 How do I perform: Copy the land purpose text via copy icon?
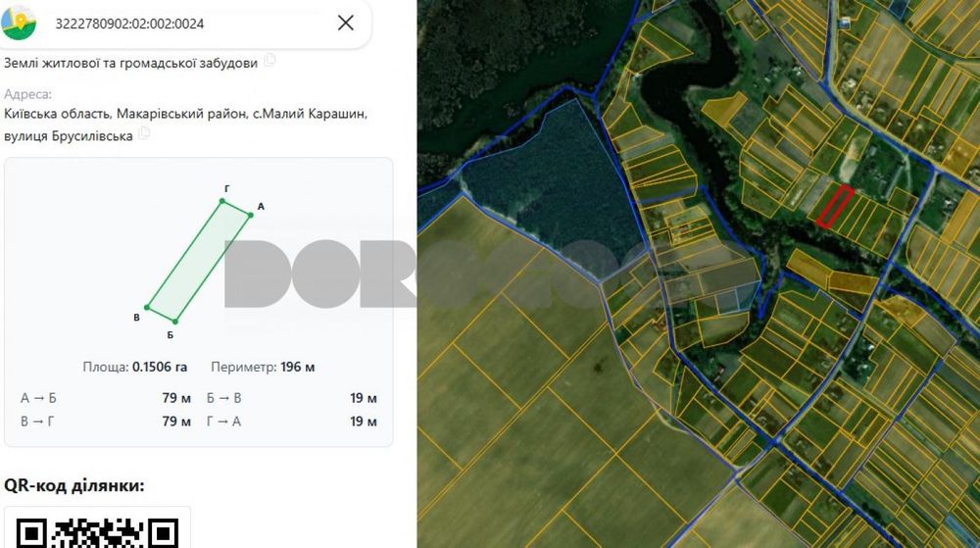coord(269,61)
